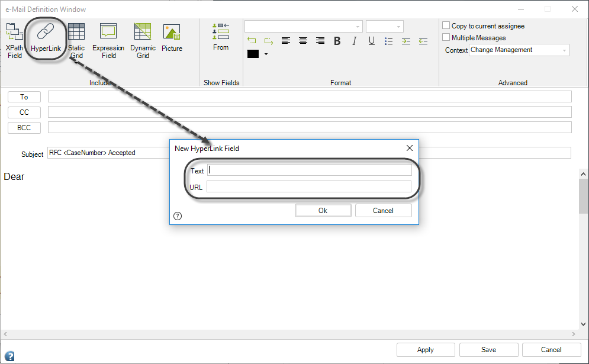Image resolution: width=589 pixels, height=364 pixels.
Task: Click into the CC address field
Action: coord(310,112)
